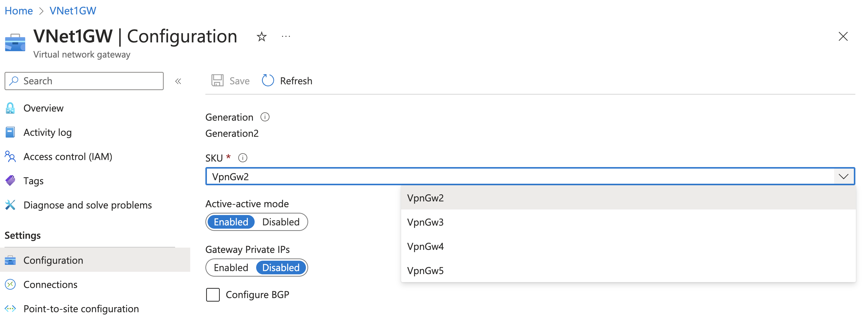Click the SKU info icon
This screenshot has height=318, width=868.
(243, 158)
